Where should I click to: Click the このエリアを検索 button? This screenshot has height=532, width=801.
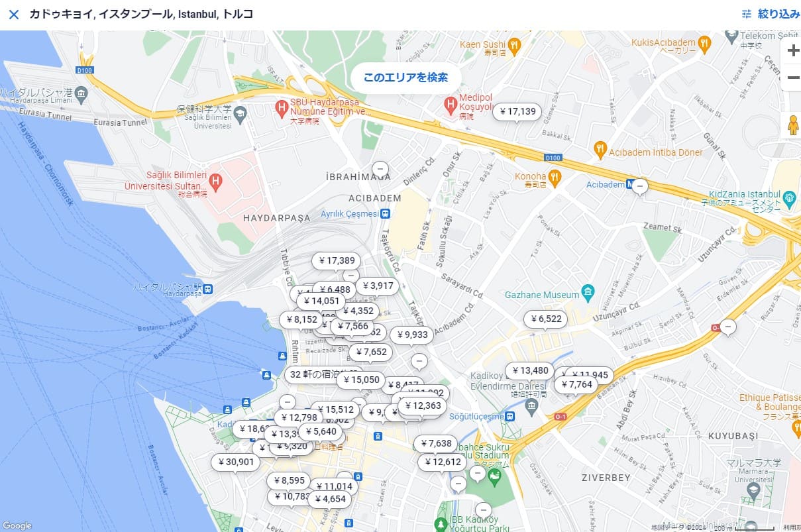click(x=405, y=78)
